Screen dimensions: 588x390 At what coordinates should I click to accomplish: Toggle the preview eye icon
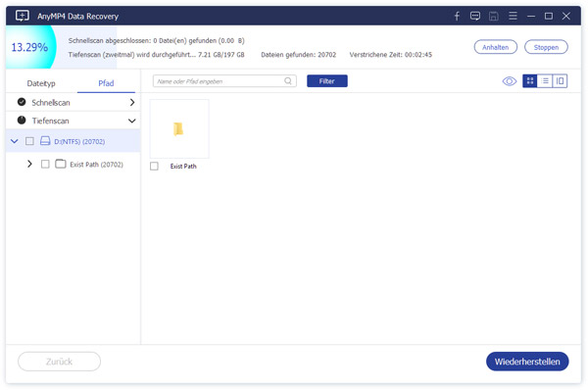(510, 81)
